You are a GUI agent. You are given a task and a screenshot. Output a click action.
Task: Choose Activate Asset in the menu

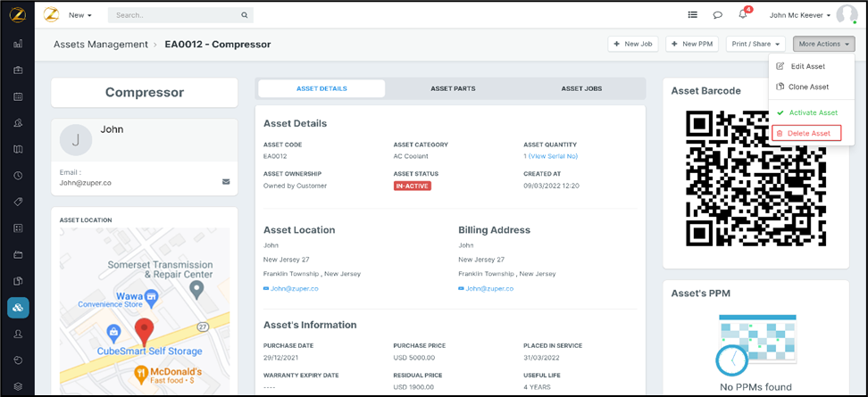click(812, 112)
